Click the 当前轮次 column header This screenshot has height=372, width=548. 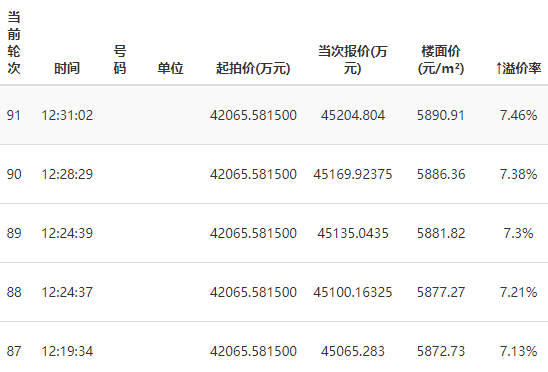[x=14, y=43]
